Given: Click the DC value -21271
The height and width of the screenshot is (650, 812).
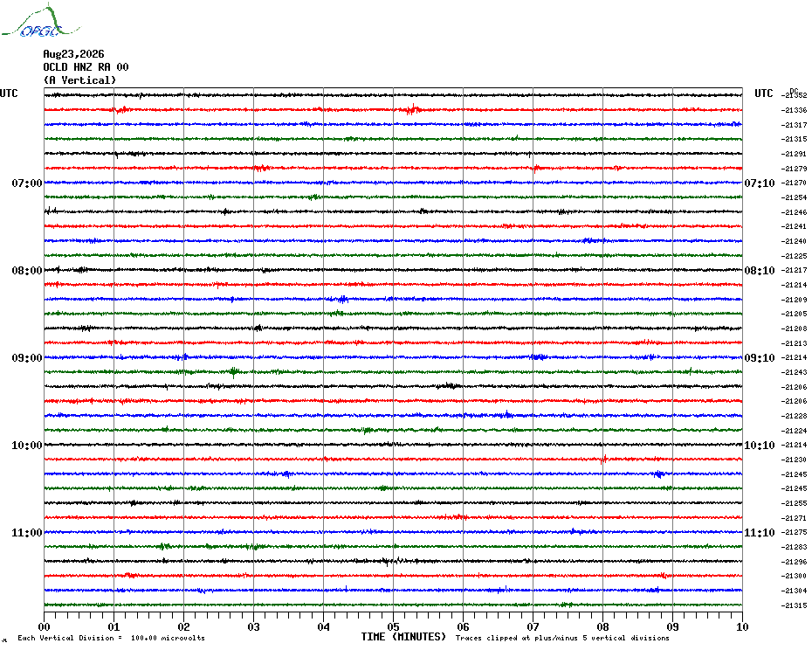Looking at the screenshot, I should [x=794, y=518].
